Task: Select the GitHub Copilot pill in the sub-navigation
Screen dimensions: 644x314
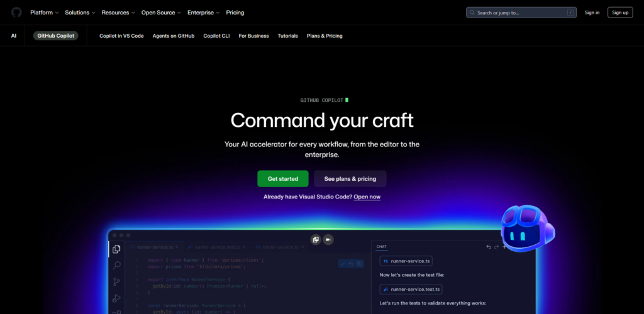Action: pos(56,36)
